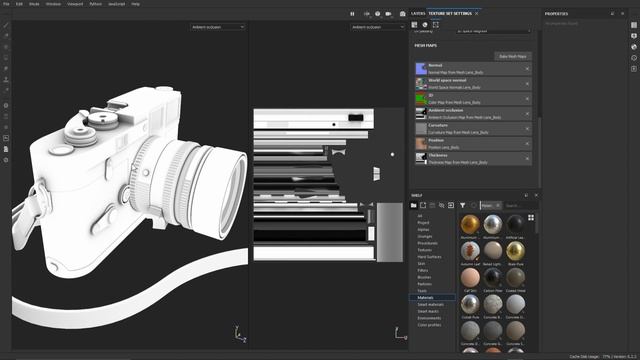Image resolution: width=640 pixels, height=360 pixels.
Task: Close the Texture Set Settings tab
Action: 476,13
